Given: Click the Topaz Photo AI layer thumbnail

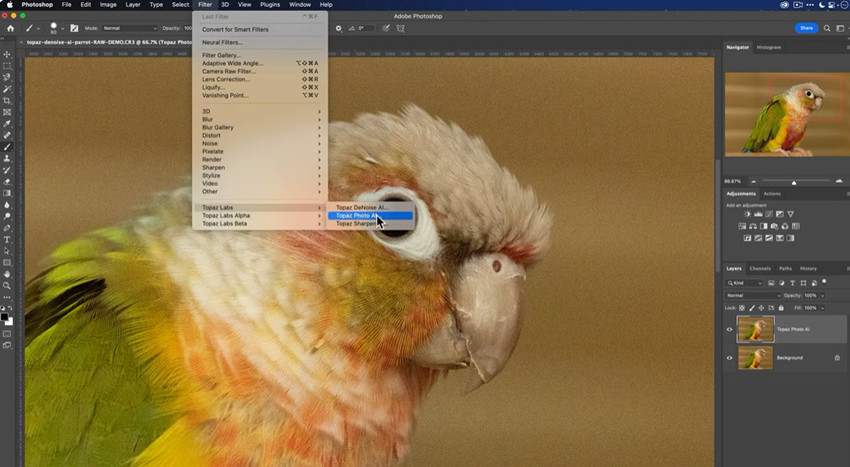Looking at the screenshot, I should 756,329.
